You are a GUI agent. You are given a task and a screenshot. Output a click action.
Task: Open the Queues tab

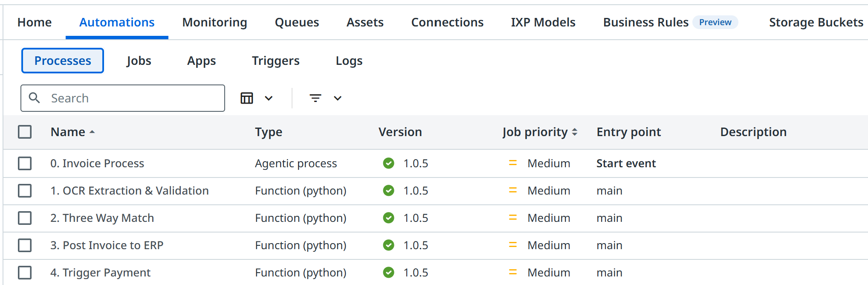297,22
